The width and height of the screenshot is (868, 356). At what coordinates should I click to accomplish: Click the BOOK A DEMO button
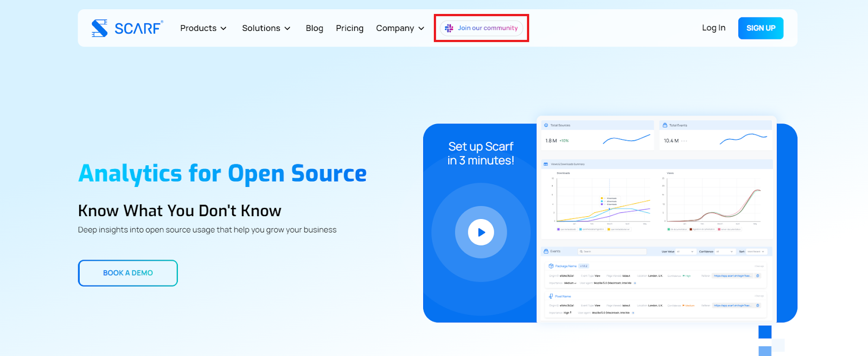point(128,273)
